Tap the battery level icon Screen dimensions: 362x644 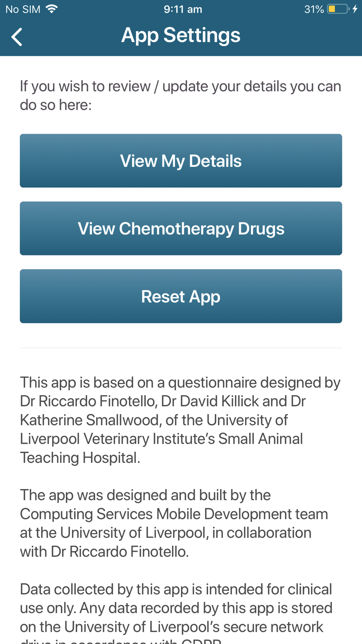pos(337,9)
